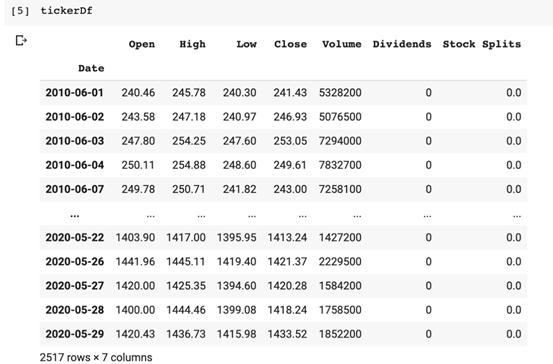Click the cell execution count [5]
This screenshot has width=553, height=364.
click(20, 11)
